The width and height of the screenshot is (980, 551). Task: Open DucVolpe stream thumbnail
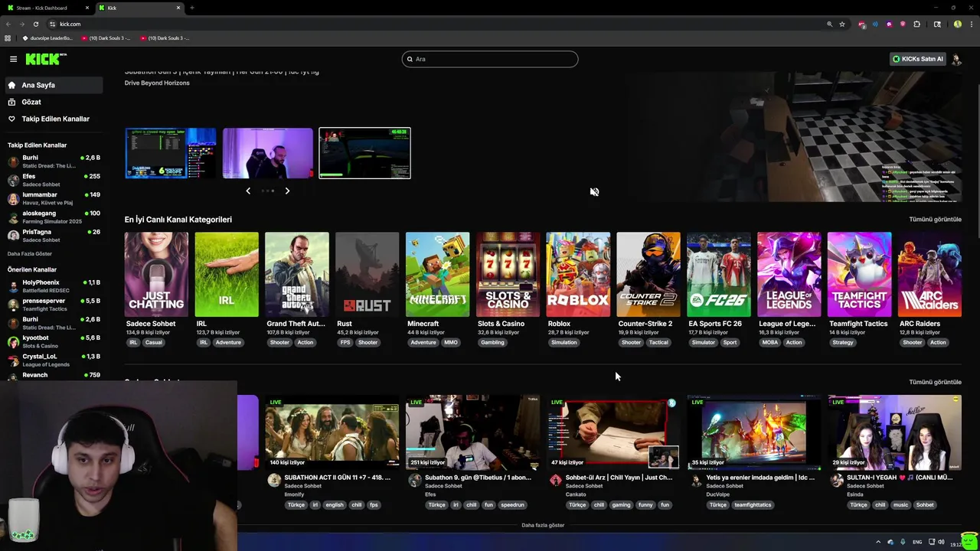[754, 432]
